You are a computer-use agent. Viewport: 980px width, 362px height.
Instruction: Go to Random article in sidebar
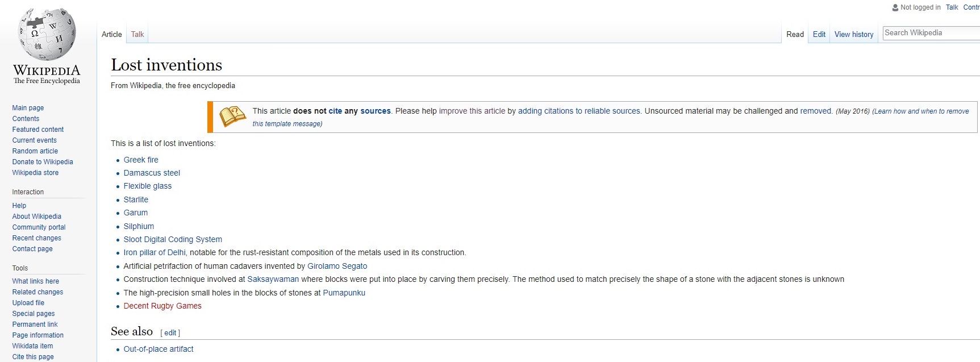click(x=35, y=151)
